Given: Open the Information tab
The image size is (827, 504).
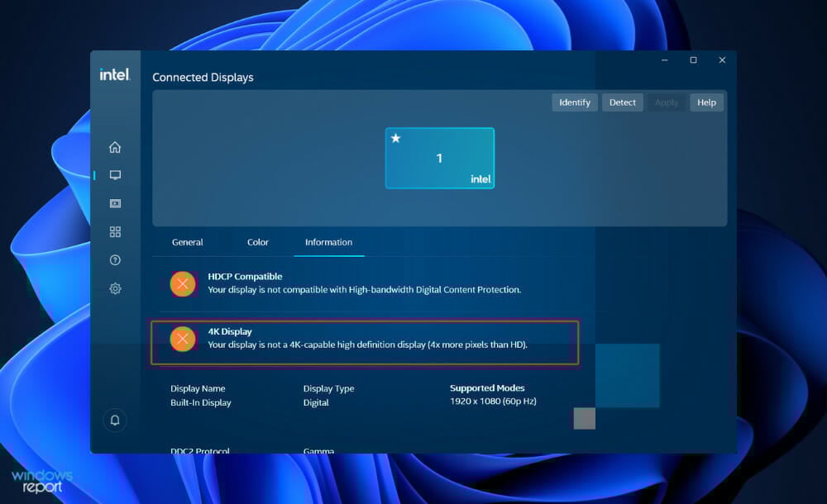Looking at the screenshot, I should [x=328, y=242].
